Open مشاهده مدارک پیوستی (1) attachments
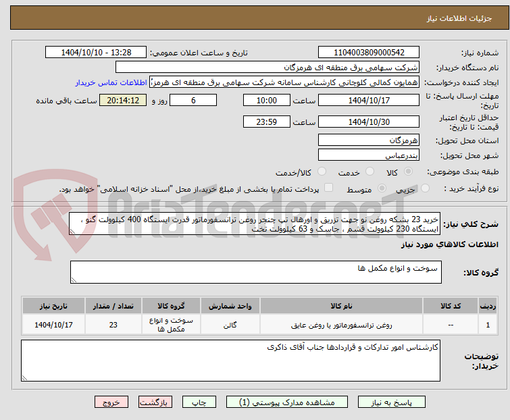This screenshot has height=420, width=510. (x=287, y=402)
